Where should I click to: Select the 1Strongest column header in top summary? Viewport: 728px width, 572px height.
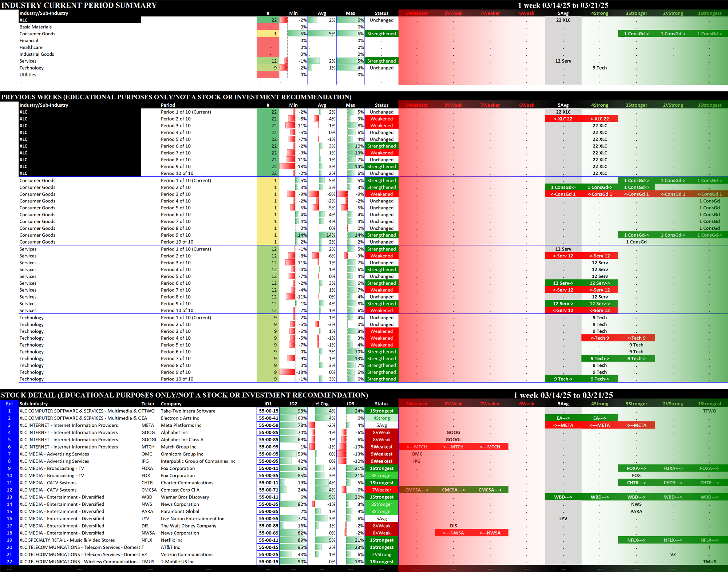point(709,13)
